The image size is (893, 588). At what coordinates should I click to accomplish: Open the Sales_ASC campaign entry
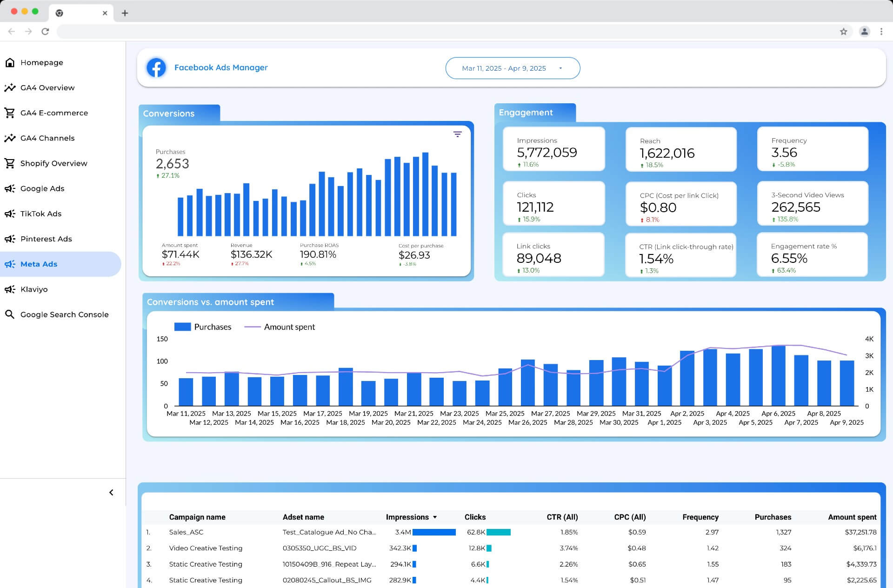click(x=186, y=532)
